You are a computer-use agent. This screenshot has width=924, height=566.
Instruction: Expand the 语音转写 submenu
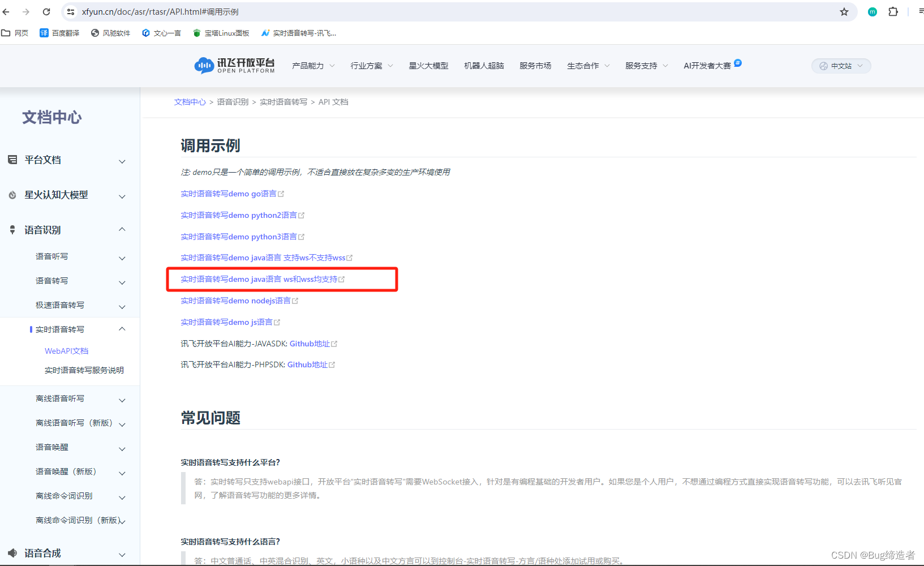coord(122,282)
